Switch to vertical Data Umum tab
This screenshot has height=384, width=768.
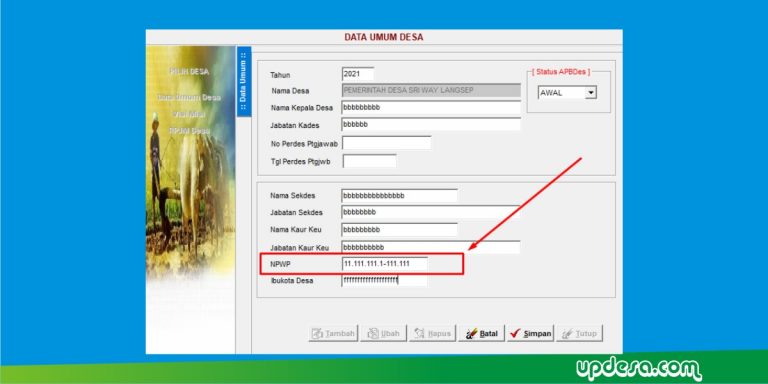coord(243,81)
